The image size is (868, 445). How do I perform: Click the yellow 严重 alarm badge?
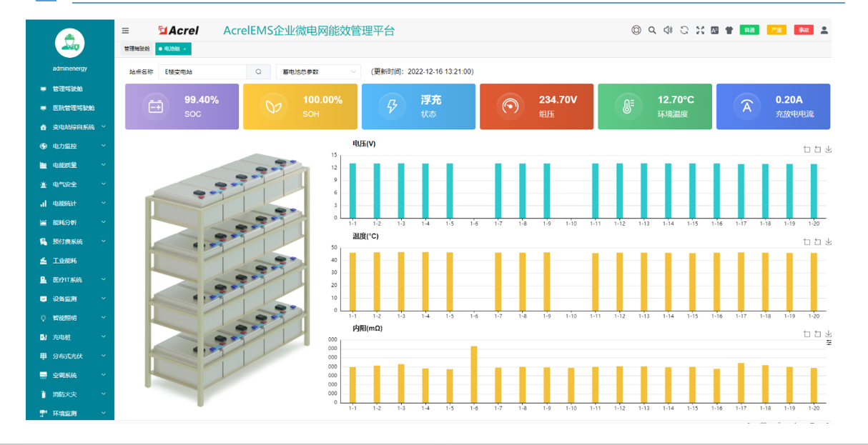pos(776,30)
